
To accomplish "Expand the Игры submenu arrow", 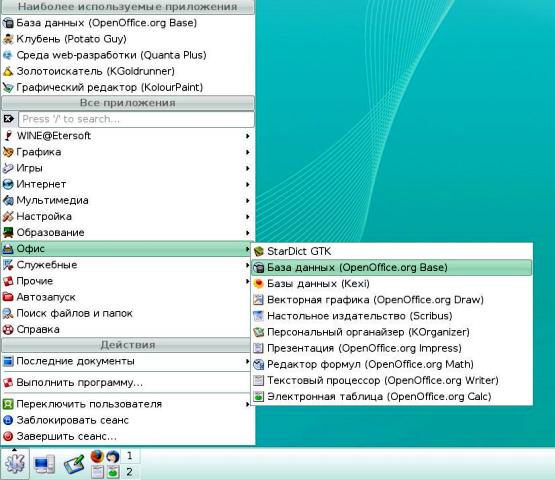I will click(248, 168).
